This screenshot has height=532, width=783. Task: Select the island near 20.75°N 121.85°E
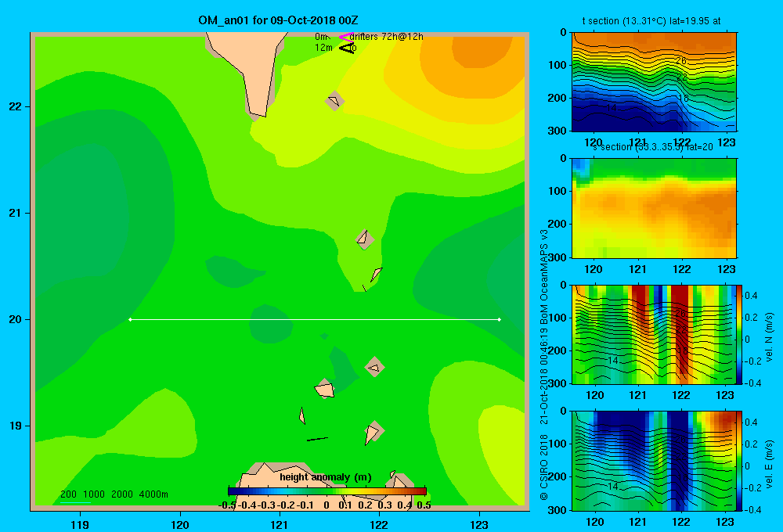click(365, 239)
